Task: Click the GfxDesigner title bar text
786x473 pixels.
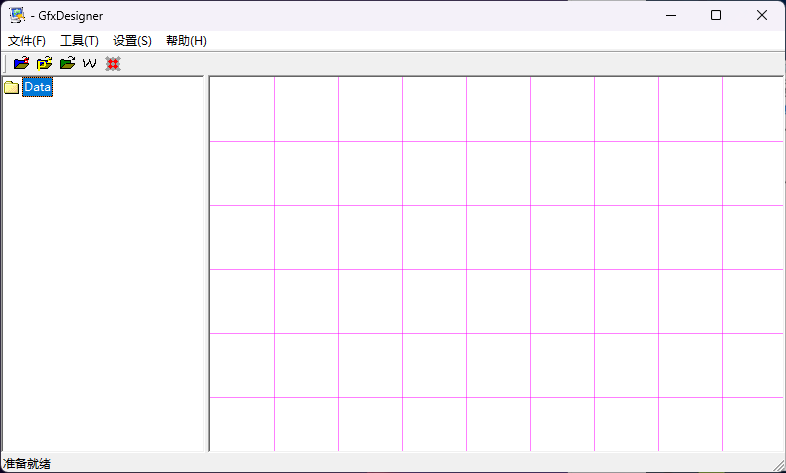Action: click(x=70, y=15)
